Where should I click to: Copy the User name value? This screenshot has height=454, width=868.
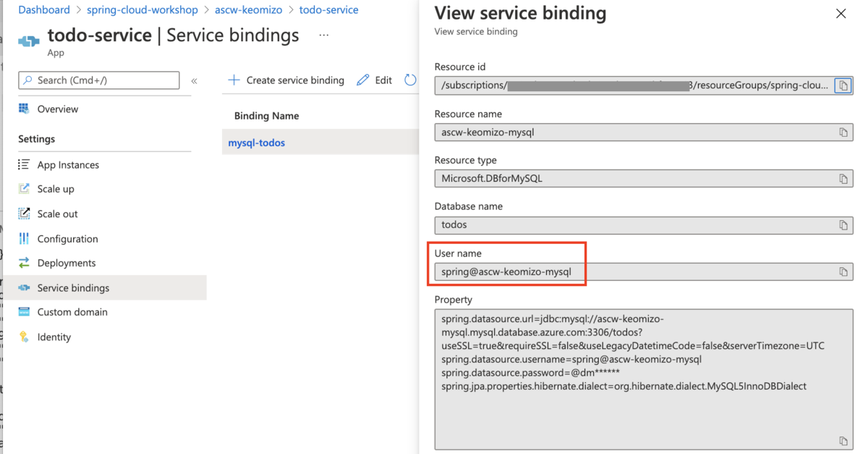pos(843,272)
